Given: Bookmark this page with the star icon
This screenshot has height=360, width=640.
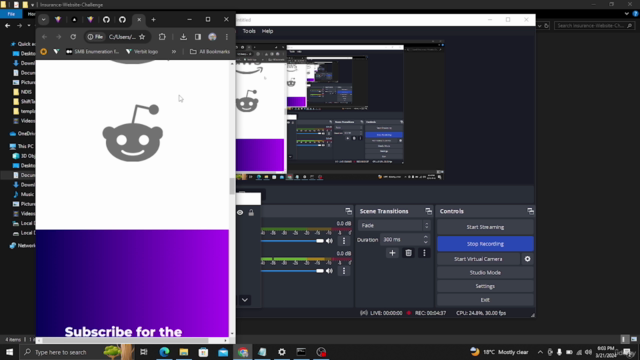Looking at the screenshot, I should tap(142, 37).
